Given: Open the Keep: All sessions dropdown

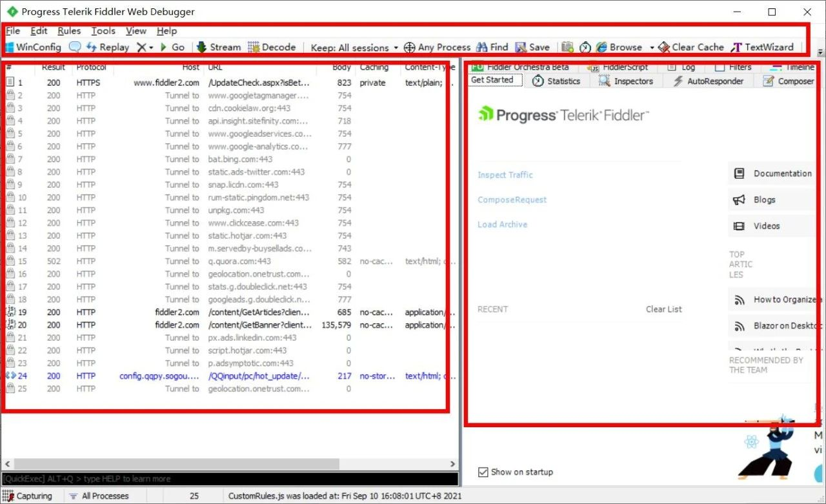Looking at the screenshot, I should tap(354, 46).
